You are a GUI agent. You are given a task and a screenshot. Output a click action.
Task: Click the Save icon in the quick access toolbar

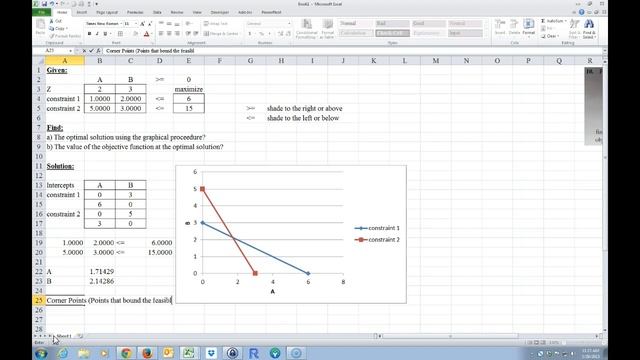[44, 4]
